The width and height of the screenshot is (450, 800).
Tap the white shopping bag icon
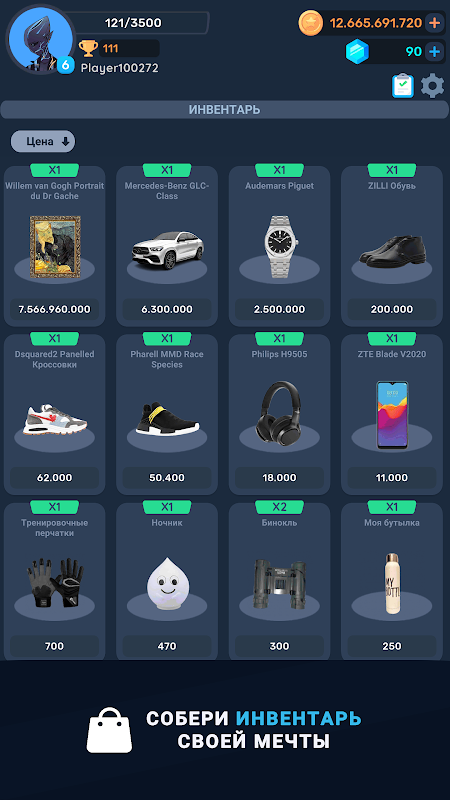pyautogui.click(x=109, y=730)
